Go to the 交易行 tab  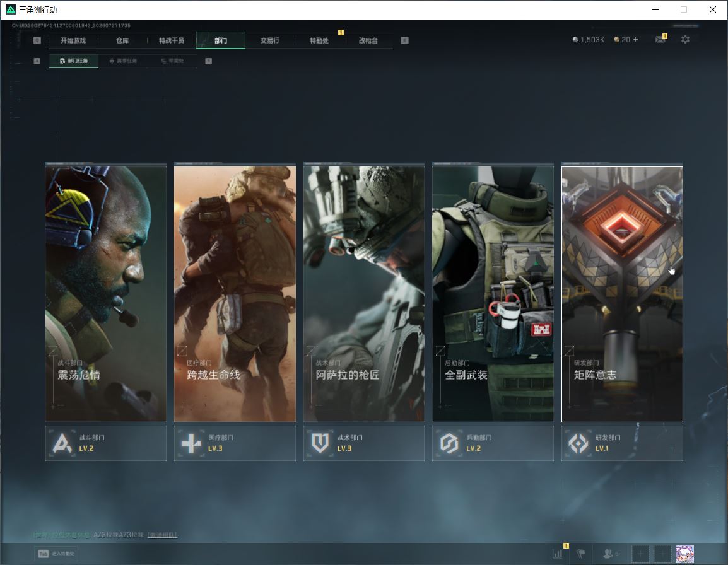[x=270, y=40]
